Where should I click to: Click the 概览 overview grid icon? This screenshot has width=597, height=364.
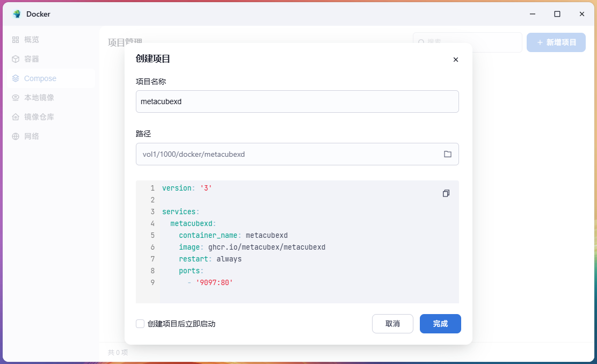16,40
